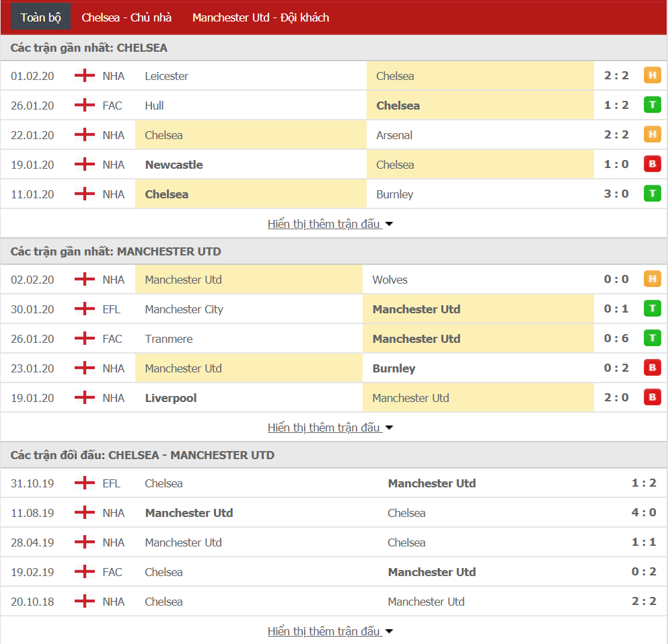Click the 3 : 0 score against Burnley

[x=616, y=194]
